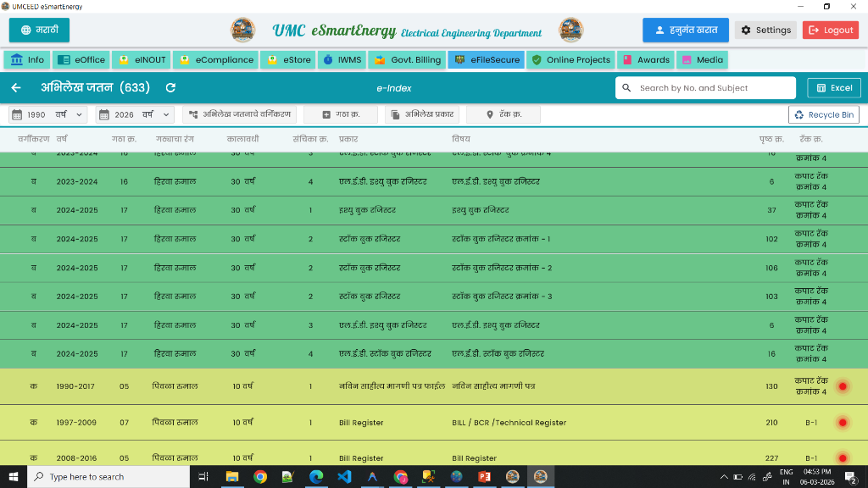This screenshot has height=488, width=868.
Task: Open the रॅक क्र. filter
Action: 504,114
